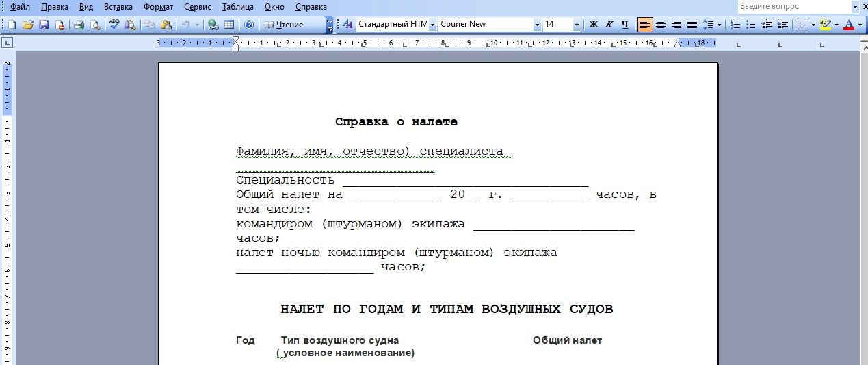This screenshot has width=868, height=365.
Task: Print the document with the printer icon
Action: coord(79,25)
